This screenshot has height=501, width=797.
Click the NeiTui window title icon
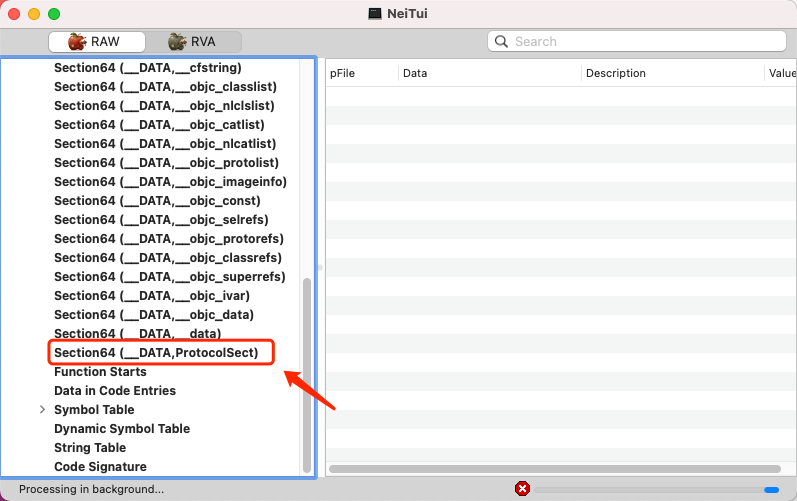pyautogui.click(x=375, y=14)
